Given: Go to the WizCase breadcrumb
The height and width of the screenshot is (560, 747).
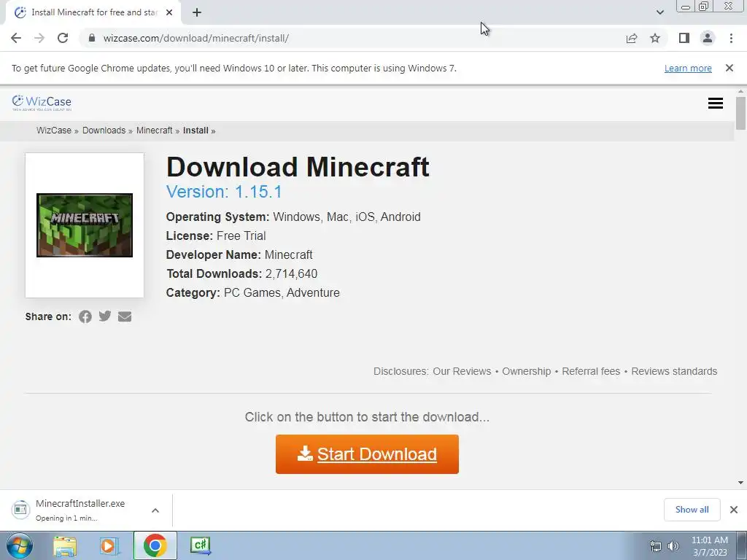Looking at the screenshot, I should 54,131.
